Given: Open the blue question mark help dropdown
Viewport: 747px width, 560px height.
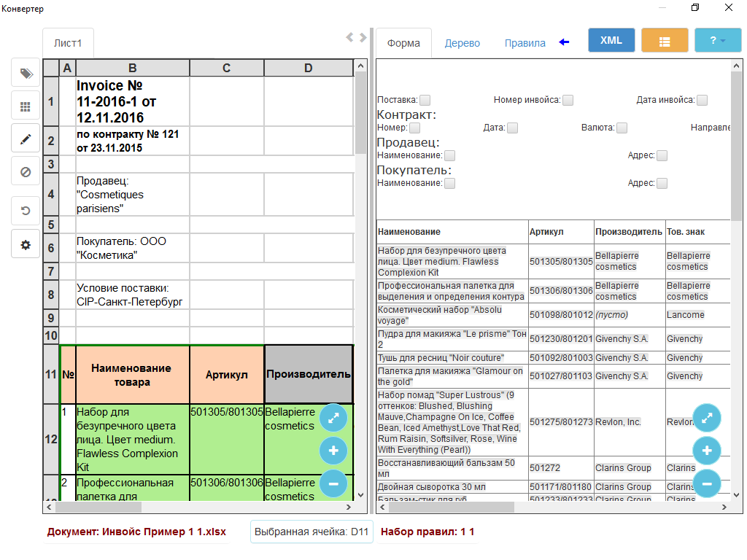Looking at the screenshot, I should pyautogui.click(x=718, y=40).
